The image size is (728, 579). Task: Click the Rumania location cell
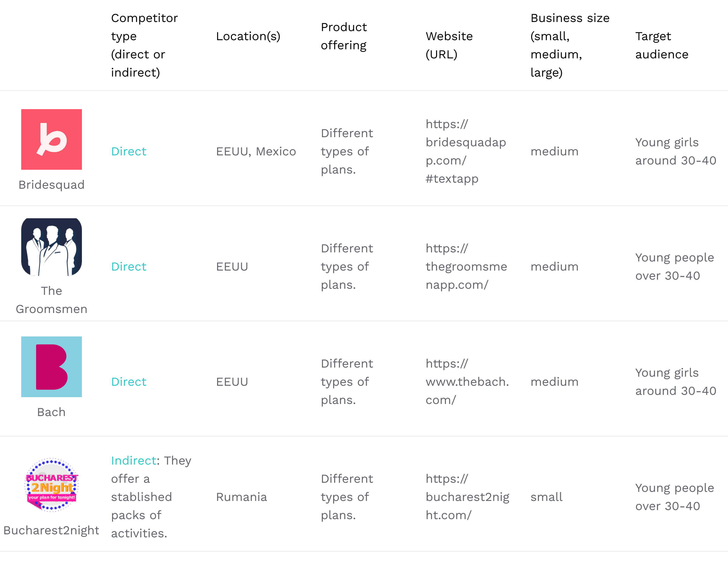(x=241, y=497)
